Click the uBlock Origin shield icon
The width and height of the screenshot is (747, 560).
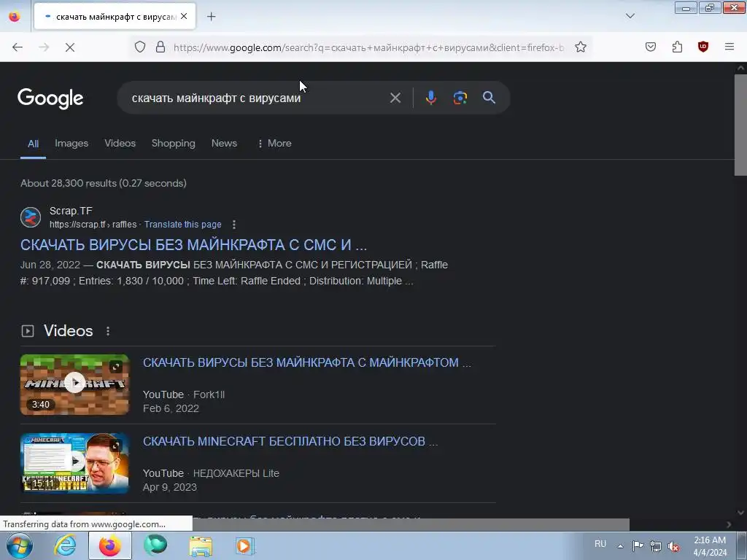703,47
